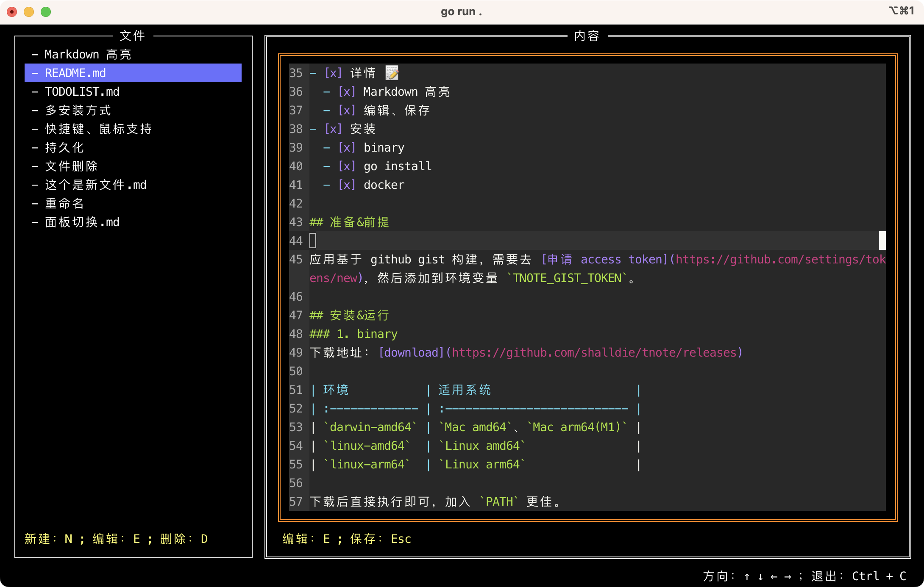
Task: Toggle the [x] go install checkbox
Action: click(347, 166)
